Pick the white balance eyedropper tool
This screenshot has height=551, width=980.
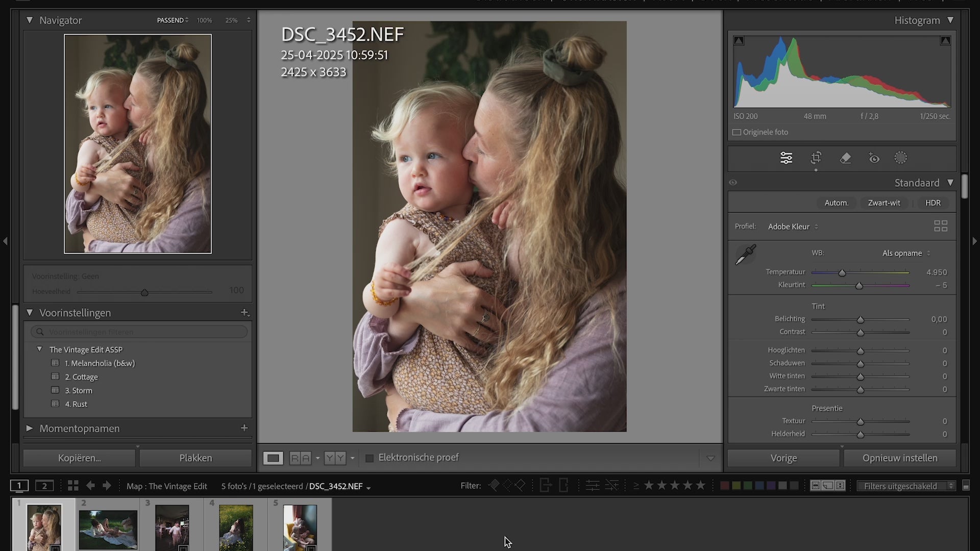(745, 255)
